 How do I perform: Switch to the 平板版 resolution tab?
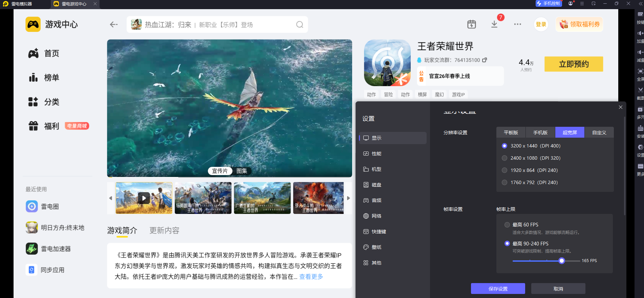click(x=511, y=132)
